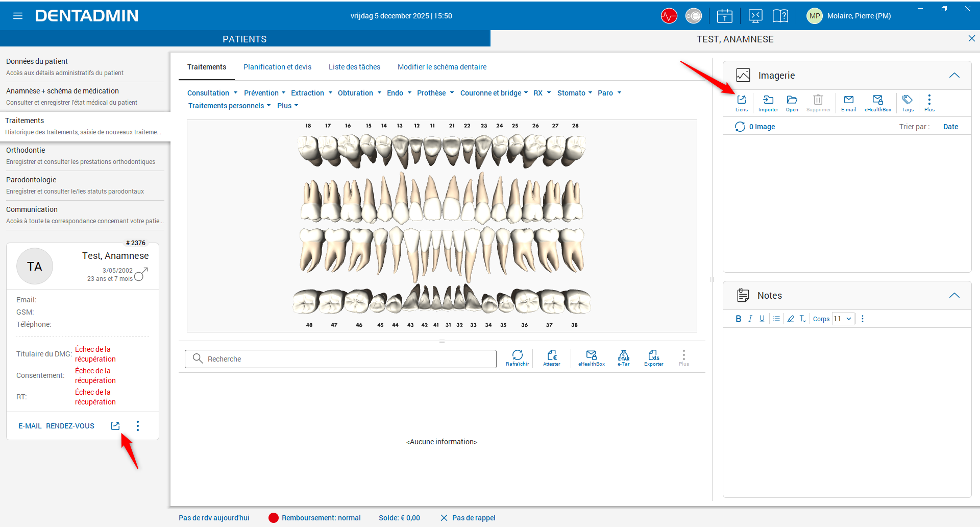Image resolution: width=980 pixels, height=527 pixels.
Task: Open the calendar icon in top bar
Action: (724, 16)
